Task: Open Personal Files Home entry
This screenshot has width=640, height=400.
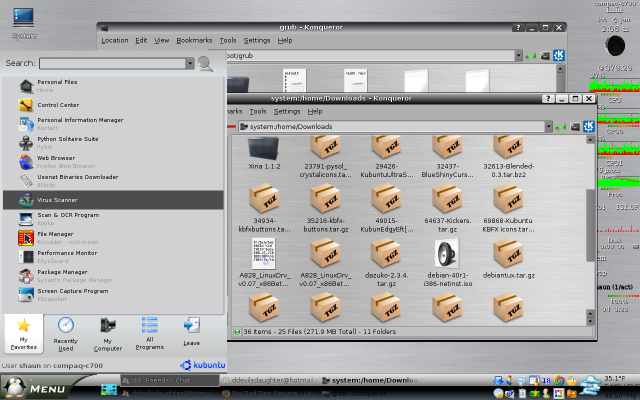Action: [x=113, y=86]
